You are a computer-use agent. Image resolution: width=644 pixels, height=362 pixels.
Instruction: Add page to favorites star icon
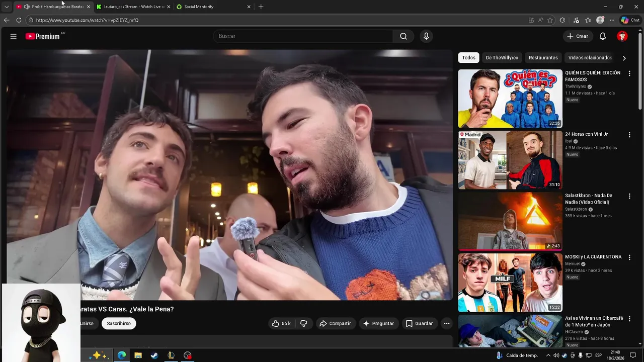click(x=550, y=20)
